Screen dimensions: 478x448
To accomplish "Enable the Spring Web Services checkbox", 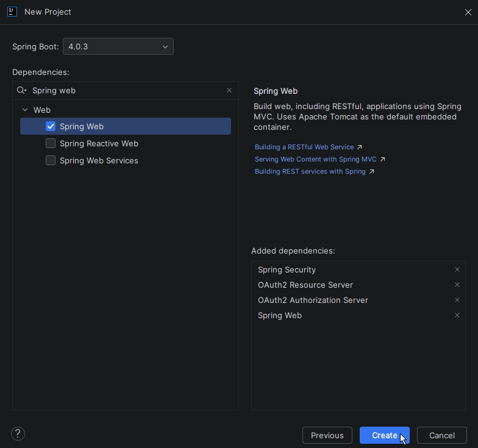I will 51,160.
